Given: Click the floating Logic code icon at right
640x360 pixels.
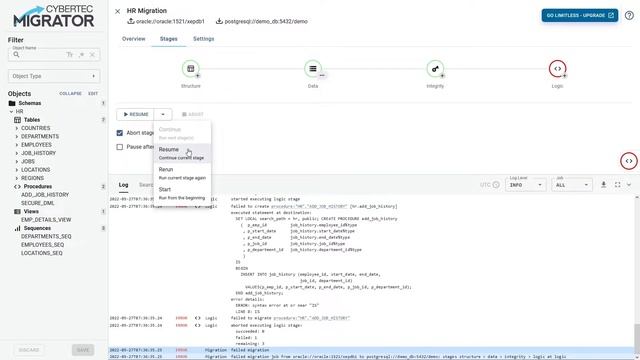Looking at the screenshot, I should pyautogui.click(x=629, y=161).
